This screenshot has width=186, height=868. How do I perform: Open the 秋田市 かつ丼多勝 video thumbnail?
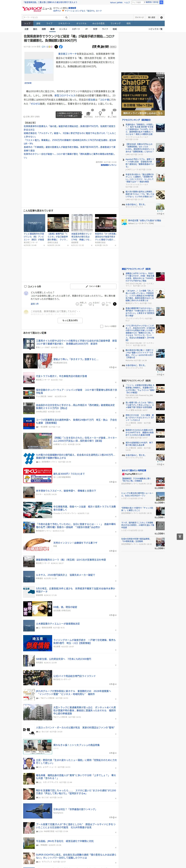106,223
